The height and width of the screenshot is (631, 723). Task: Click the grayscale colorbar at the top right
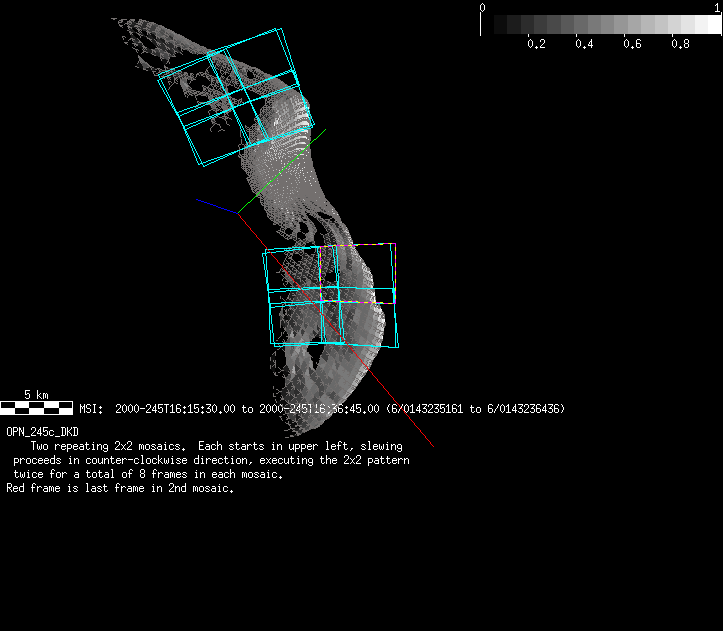coord(601,24)
